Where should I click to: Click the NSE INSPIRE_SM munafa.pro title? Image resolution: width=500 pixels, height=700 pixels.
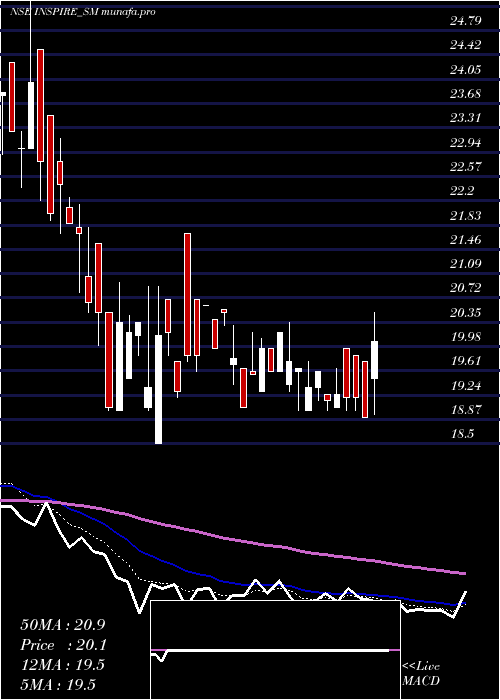83,12
